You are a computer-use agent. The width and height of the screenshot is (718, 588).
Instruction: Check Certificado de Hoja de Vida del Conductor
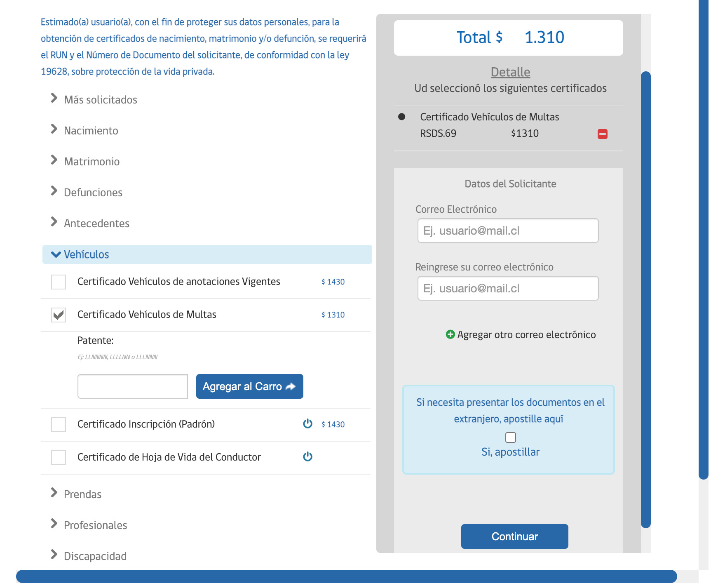pos(58,457)
